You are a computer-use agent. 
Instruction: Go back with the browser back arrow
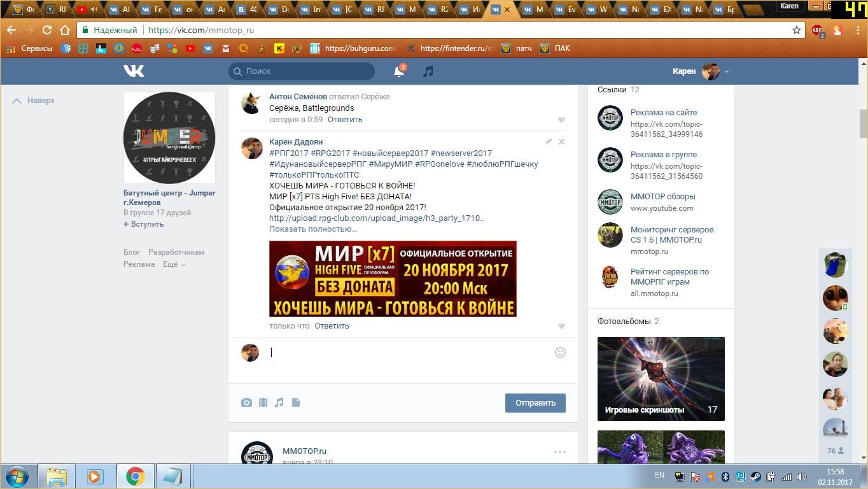pos(11,30)
